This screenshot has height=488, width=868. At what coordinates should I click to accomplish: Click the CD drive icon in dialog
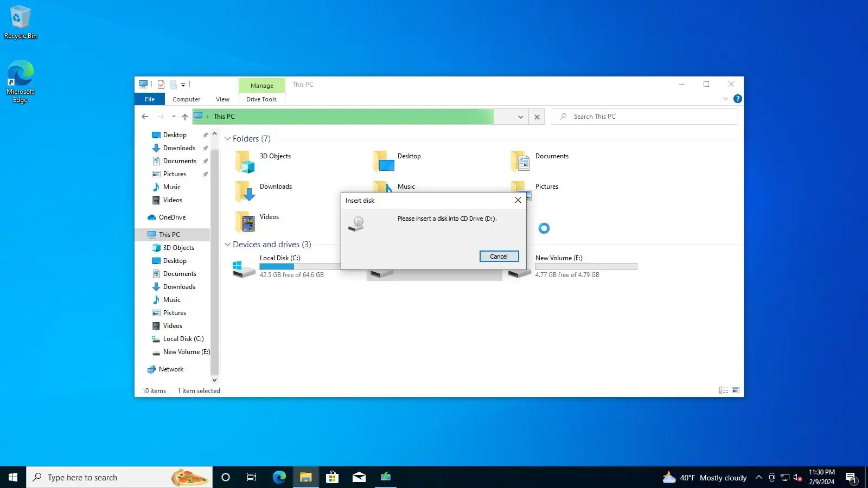point(357,223)
